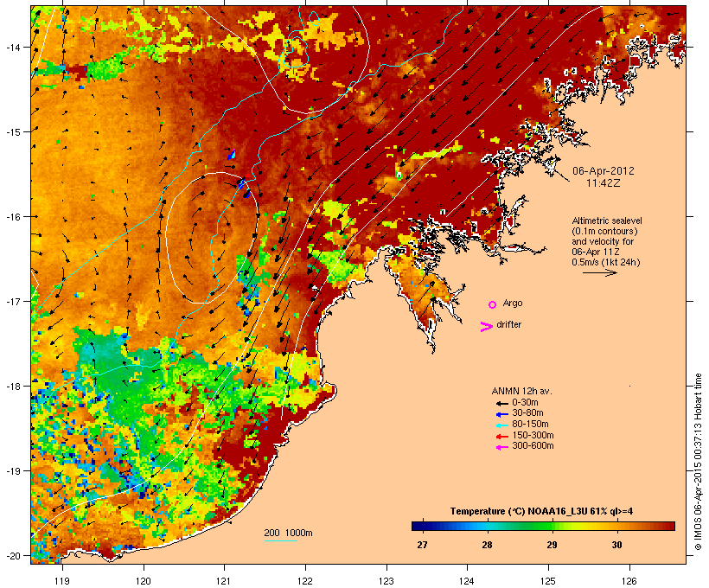Click the longitude label 126

[x=629, y=581]
